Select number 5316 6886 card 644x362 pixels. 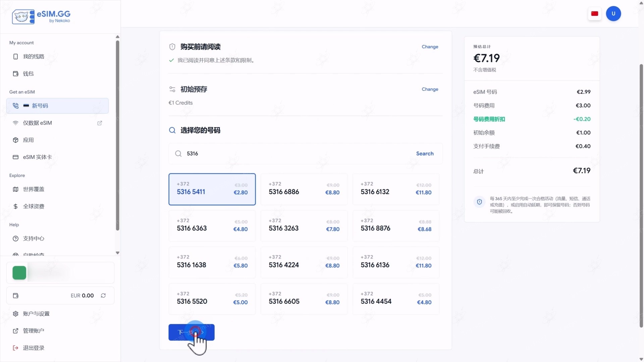[x=304, y=189]
